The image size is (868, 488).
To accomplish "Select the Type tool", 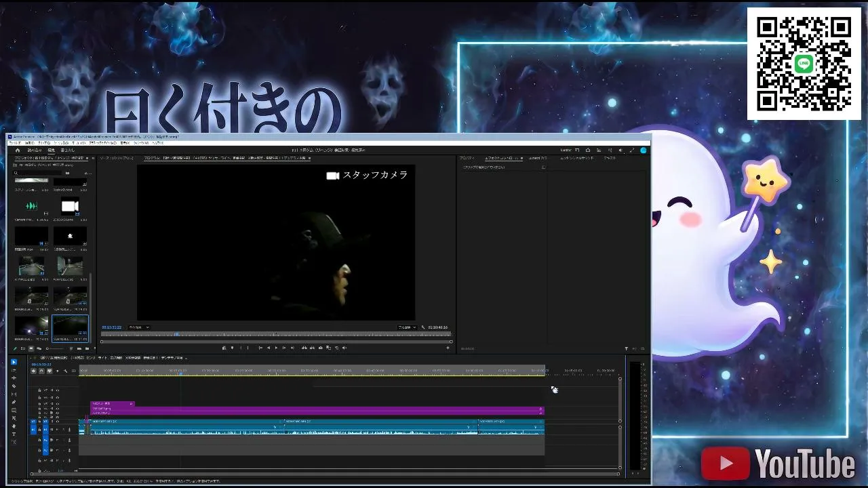I will click(14, 434).
